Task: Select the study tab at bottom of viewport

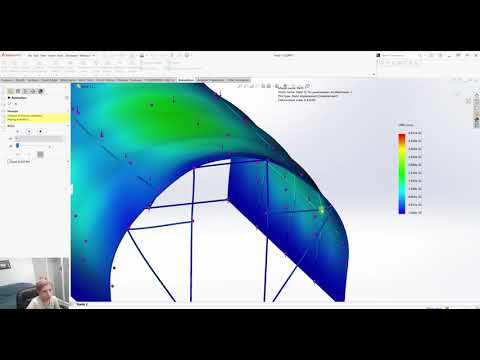Action: point(82,304)
